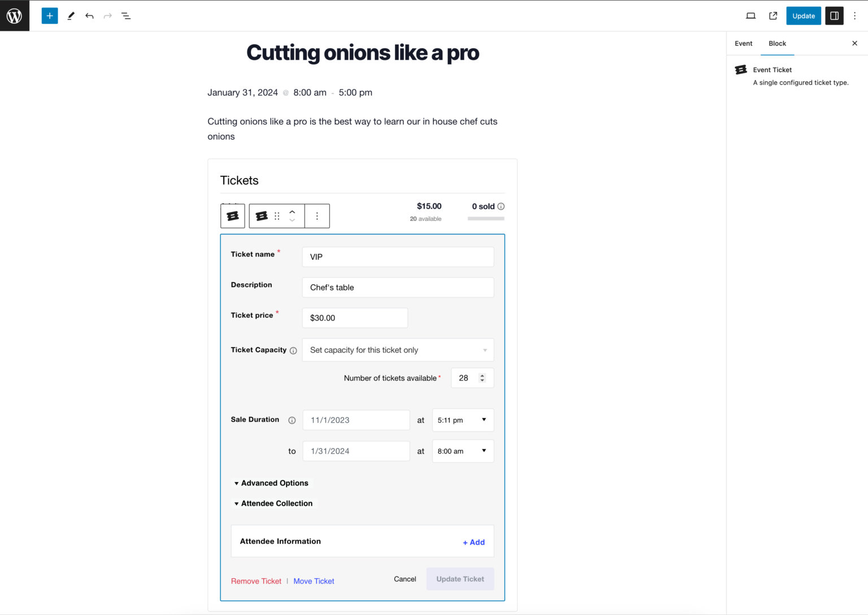Click the Remove Ticket link

256,581
